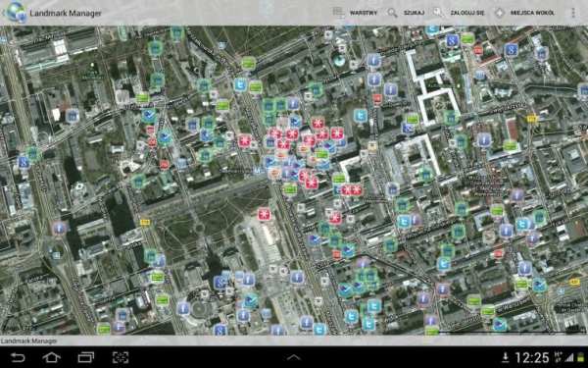Tap the green battery status icon
Image resolution: width=588 pixels, height=368 pixels.
tap(580, 357)
